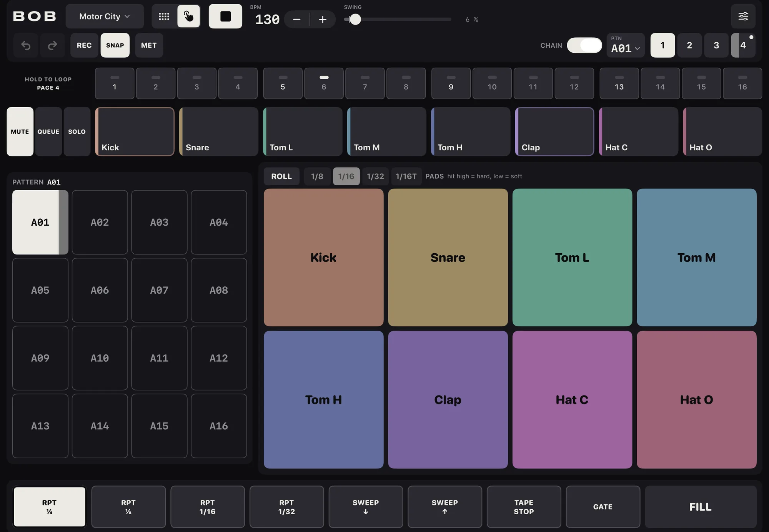Click the redo arrow icon
The image size is (769, 532).
(x=52, y=45)
